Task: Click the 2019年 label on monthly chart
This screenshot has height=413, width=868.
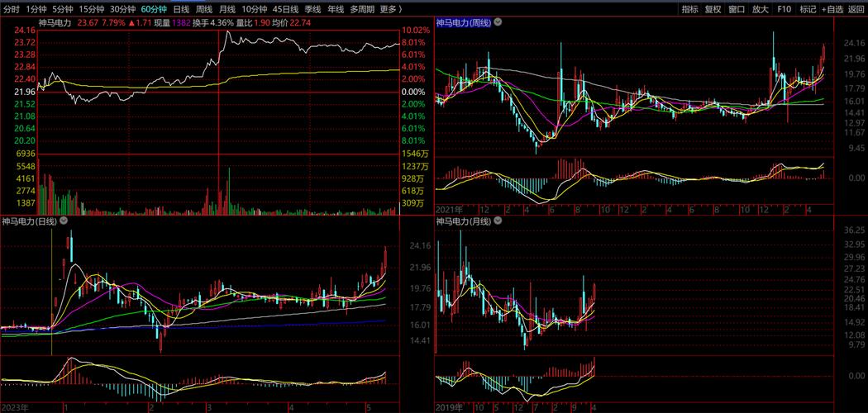Action: pyautogui.click(x=447, y=408)
